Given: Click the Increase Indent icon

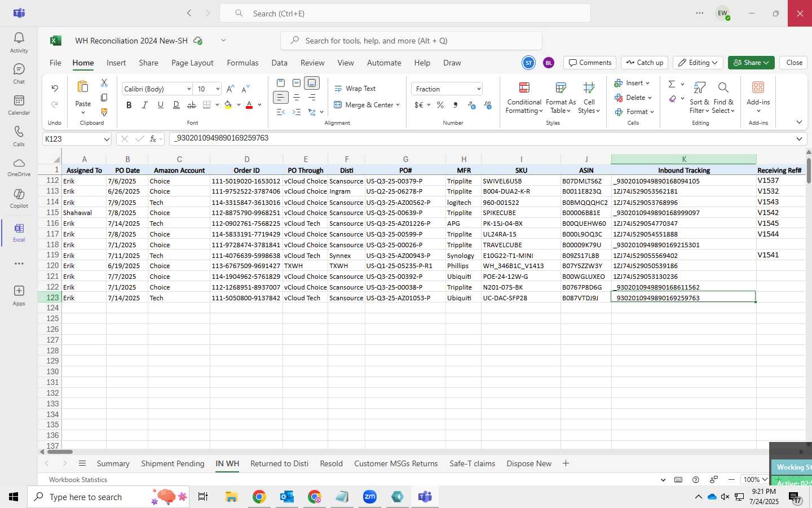Looking at the screenshot, I should [297, 112].
